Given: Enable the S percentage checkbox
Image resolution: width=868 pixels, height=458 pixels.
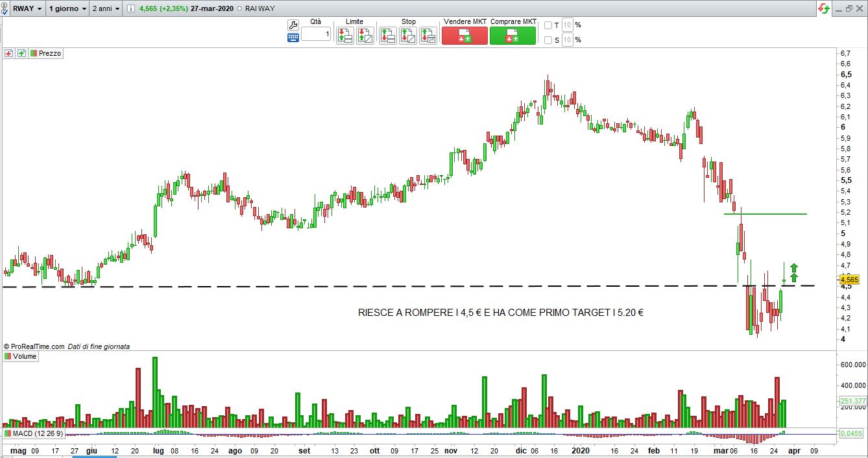Looking at the screenshot, I should pos(548,40).
